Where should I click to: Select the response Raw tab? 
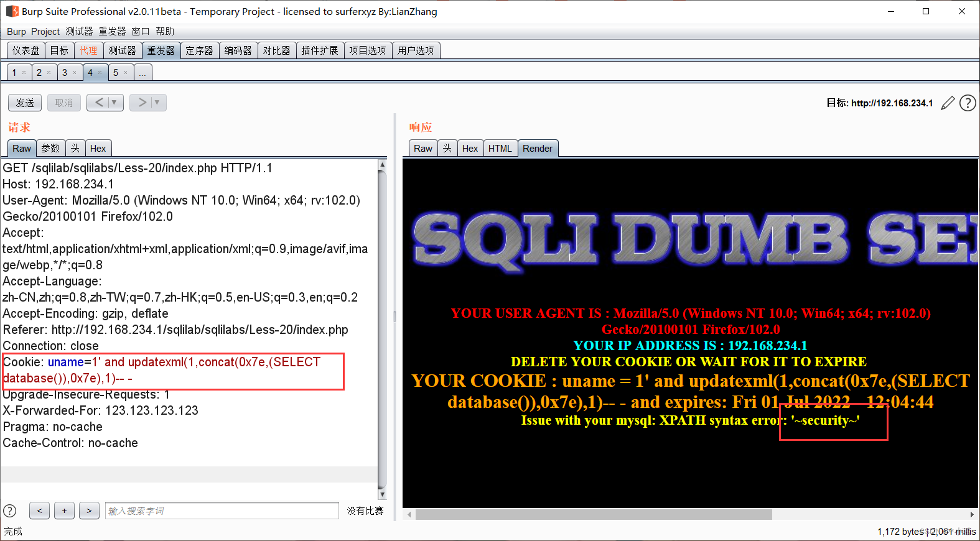point(423,148)
